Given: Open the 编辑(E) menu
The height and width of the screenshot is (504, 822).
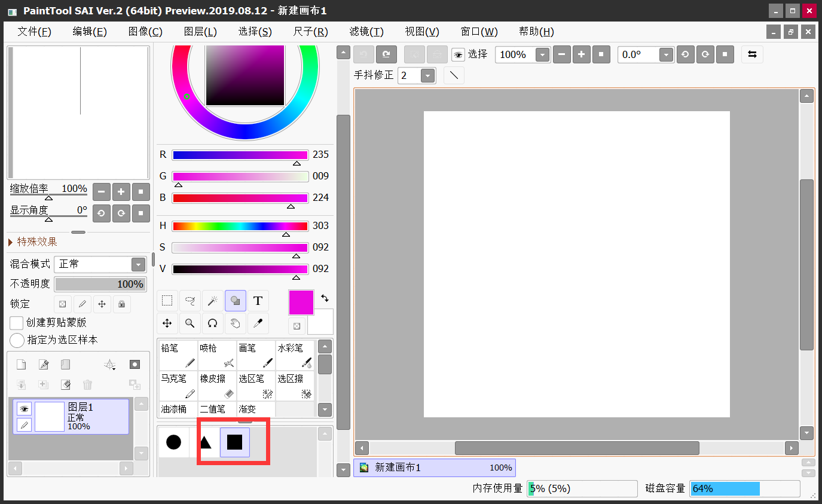Looking at the screenshot, I should pos(90,32).
